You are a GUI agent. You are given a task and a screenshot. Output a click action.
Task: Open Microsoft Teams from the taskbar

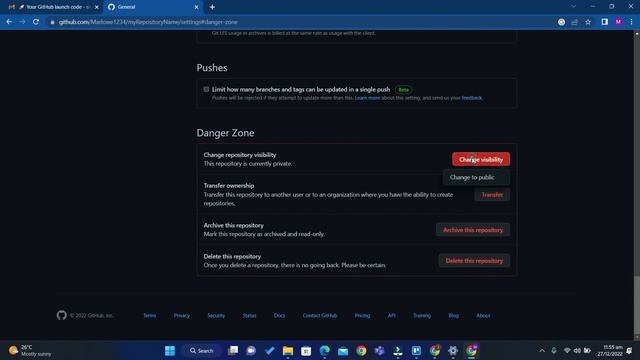pyautogui.click(x=380, y=351)
